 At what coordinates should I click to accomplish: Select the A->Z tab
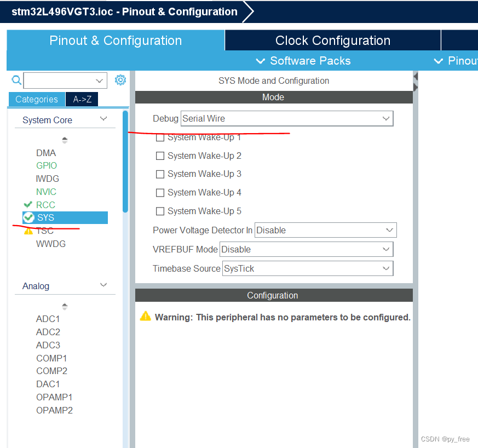pyautogui.click(x=82, y=100)
